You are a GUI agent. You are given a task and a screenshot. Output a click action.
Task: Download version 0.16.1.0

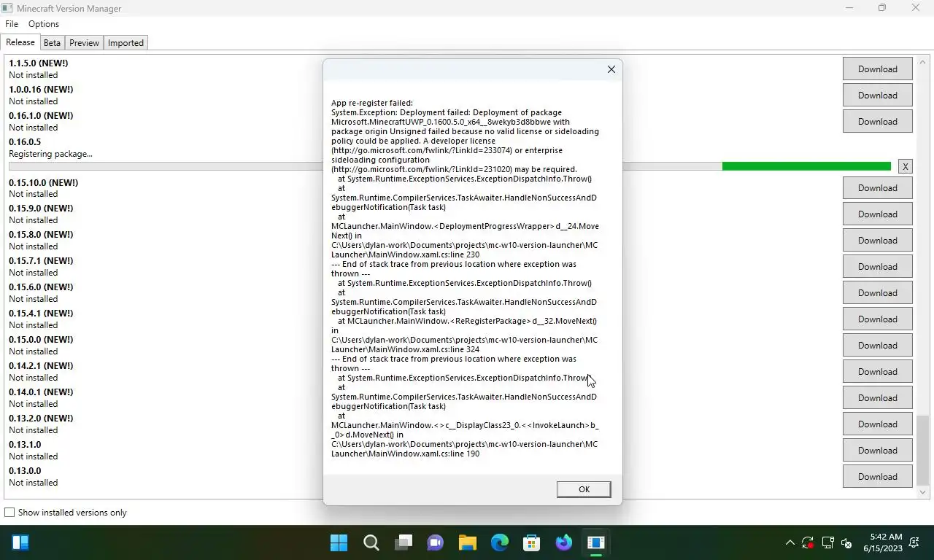click(x=878, y=122)
